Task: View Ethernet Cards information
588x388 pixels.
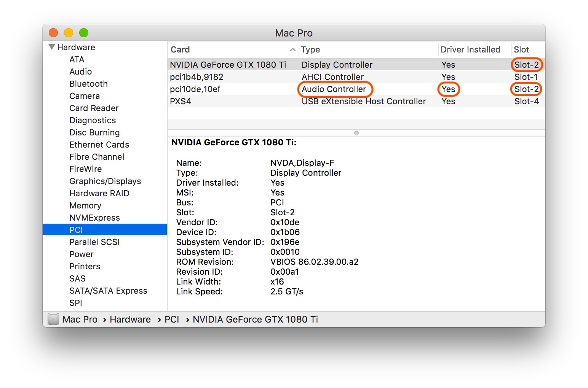Action: pyautogui.click(x=99, y=145)
